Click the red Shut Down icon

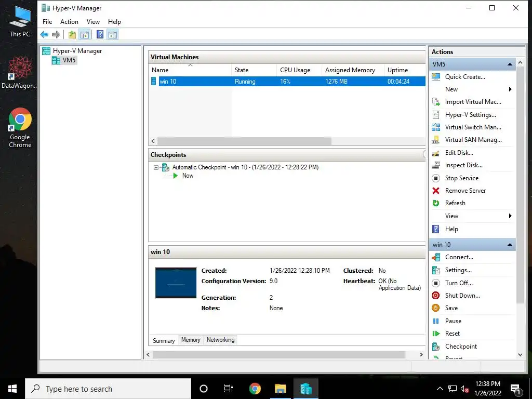point(436,296)
